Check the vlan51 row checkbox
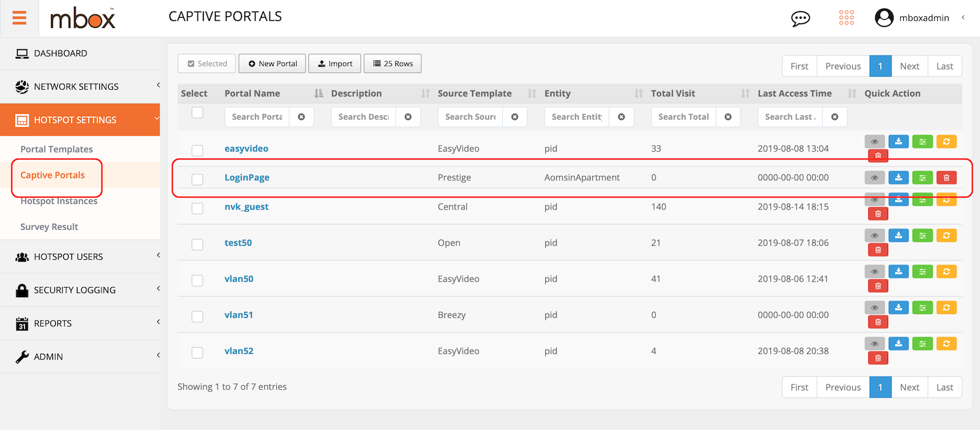The height and width of the screenshot is (430, 980). [197, 317]
